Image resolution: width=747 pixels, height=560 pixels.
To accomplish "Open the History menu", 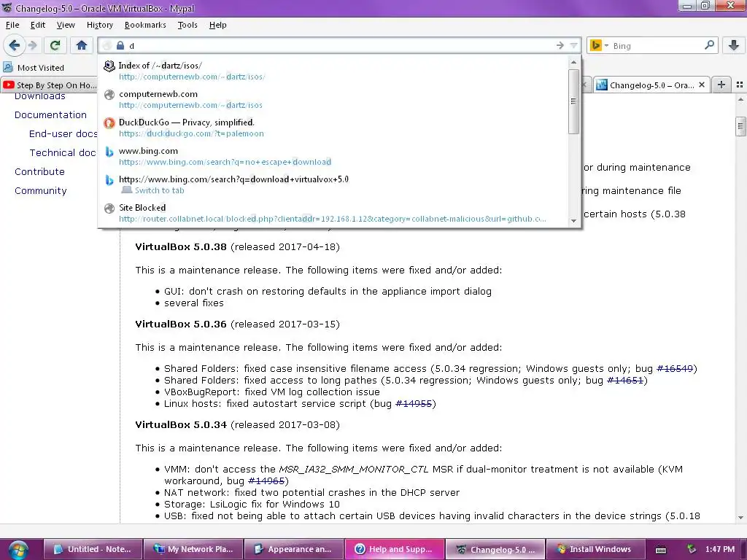I will coord(99,25).
